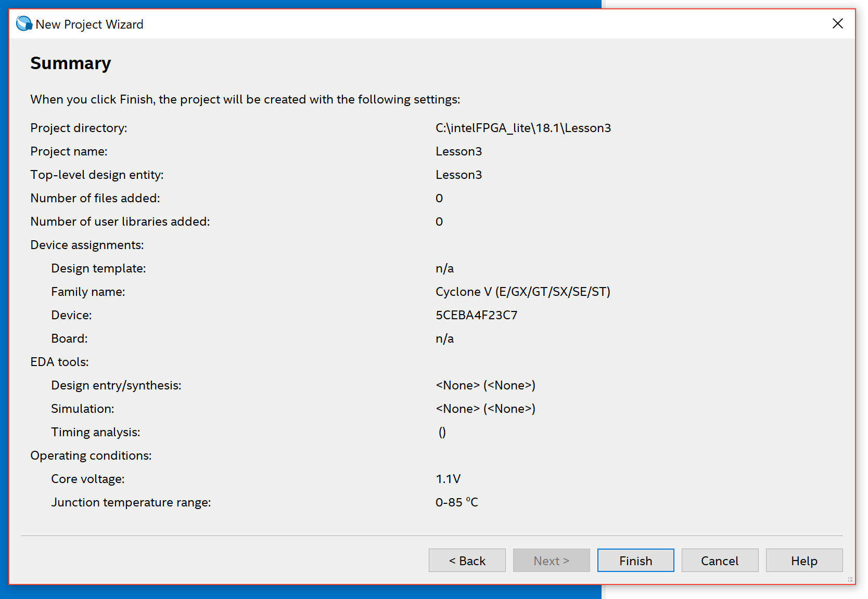
Task: Click the Top-level design entity: label
Action: click(97, 175)
